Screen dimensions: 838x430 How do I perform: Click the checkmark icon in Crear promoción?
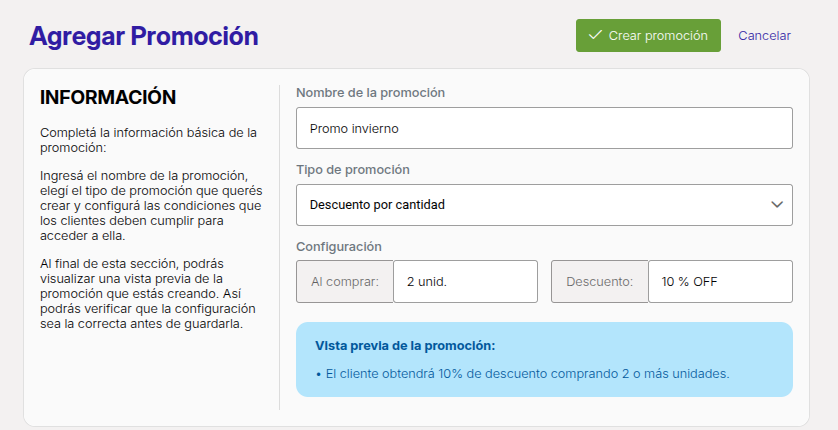(x=595, y=35)
